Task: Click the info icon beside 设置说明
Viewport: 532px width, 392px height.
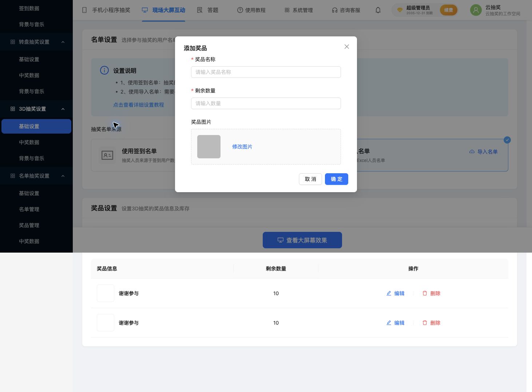Action: tap(104, 70)
